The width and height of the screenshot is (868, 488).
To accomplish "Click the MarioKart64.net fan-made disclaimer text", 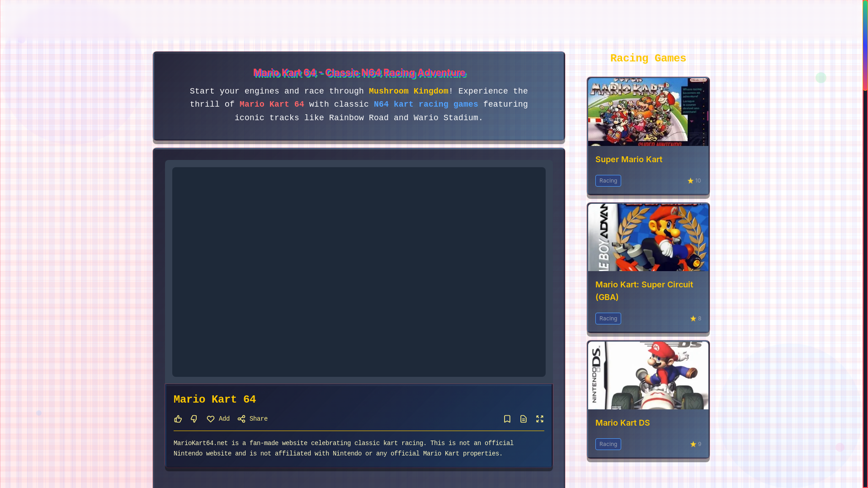I will (344, 449).
